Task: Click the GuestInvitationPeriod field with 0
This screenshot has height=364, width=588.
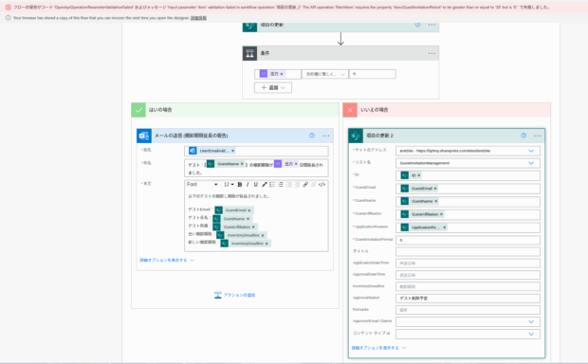Action: coord(468,240)
